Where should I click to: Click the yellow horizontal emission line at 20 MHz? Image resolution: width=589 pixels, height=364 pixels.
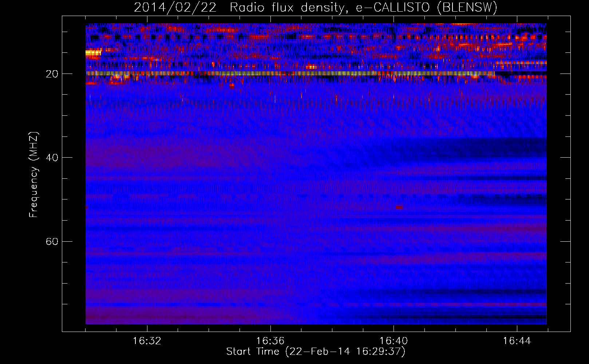(290, 74)
